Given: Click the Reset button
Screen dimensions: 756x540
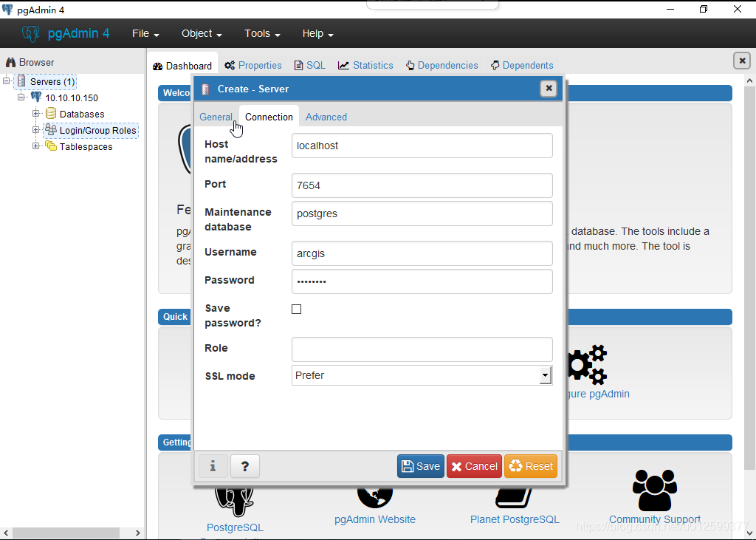Looking at the screenshot, I should pos(531,466).
